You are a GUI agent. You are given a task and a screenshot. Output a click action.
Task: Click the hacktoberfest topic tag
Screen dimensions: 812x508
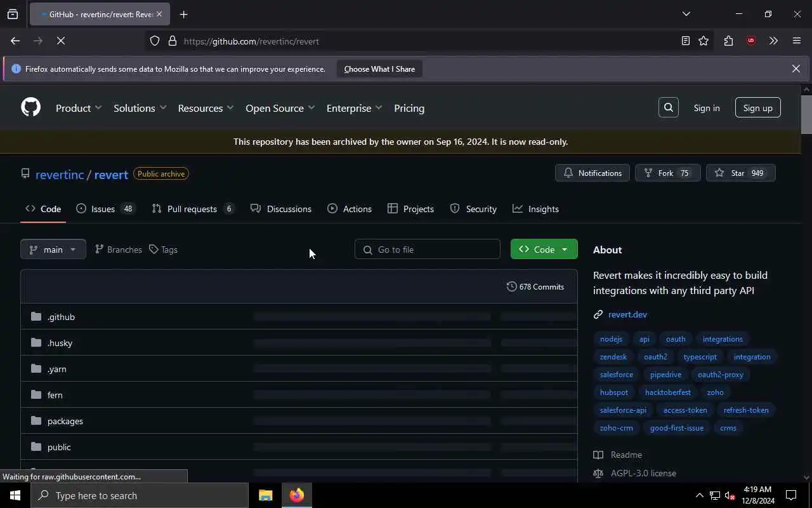coord(667,392)
